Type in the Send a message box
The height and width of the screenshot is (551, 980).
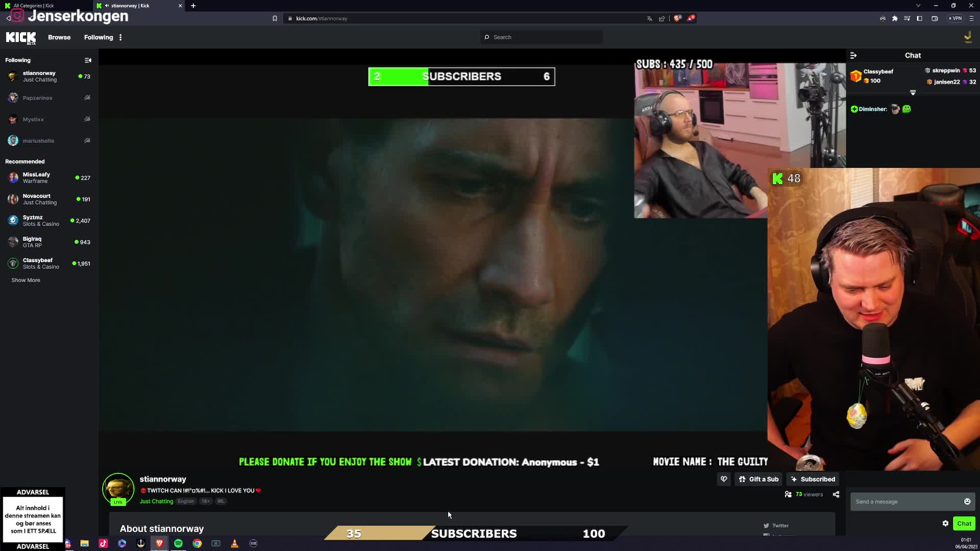(906, 502)
